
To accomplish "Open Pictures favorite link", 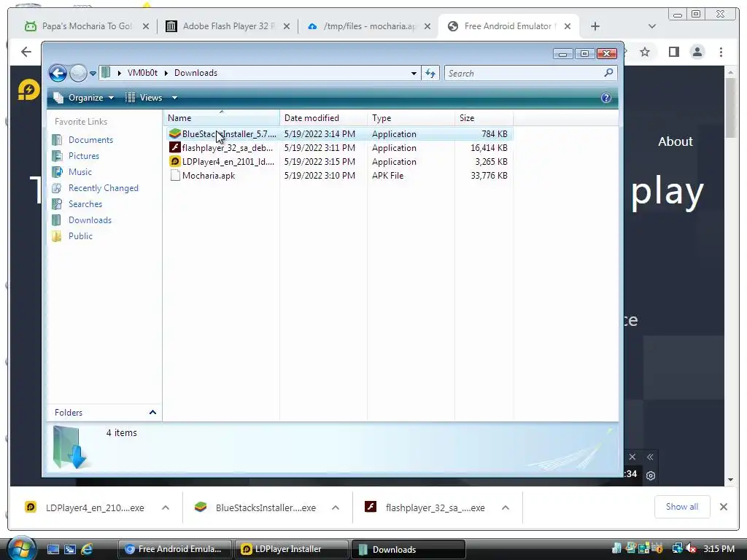I will click(x=84, y=156).
